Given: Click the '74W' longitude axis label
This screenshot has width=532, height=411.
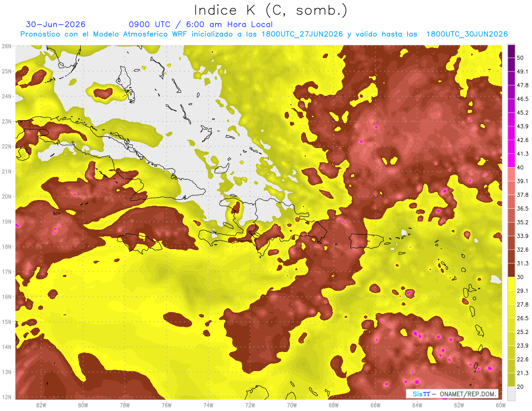Looking at the screenshot, I should click(x=208, y=405).
